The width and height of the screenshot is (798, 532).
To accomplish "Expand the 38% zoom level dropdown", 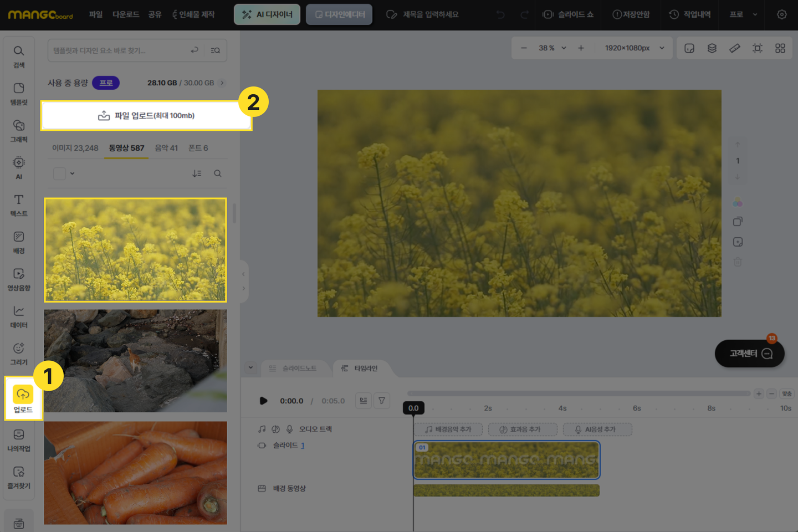I will click(564, 48).
